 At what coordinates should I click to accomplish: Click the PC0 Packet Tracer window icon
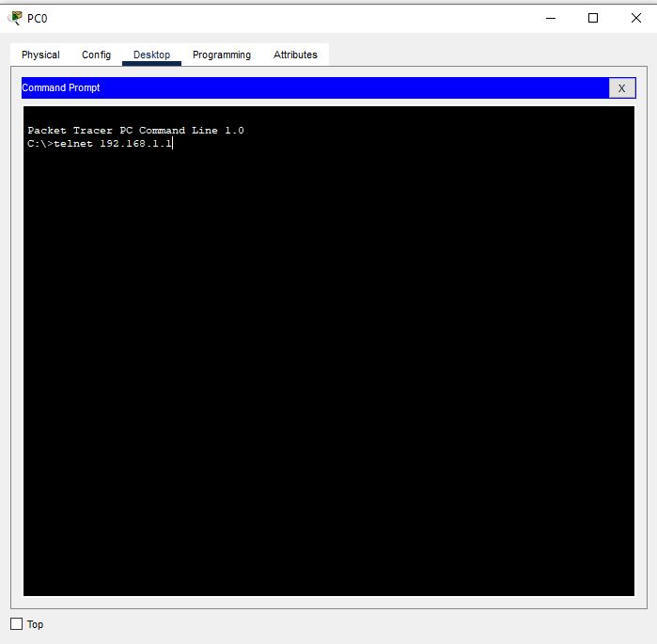click(x=15, y=18)
